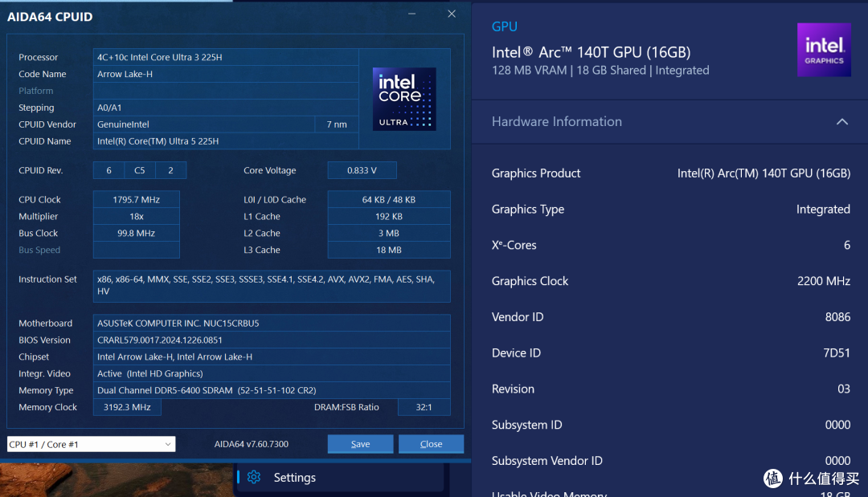
Task: Click the Stepping value A0/A1
Action: [226, 108]
